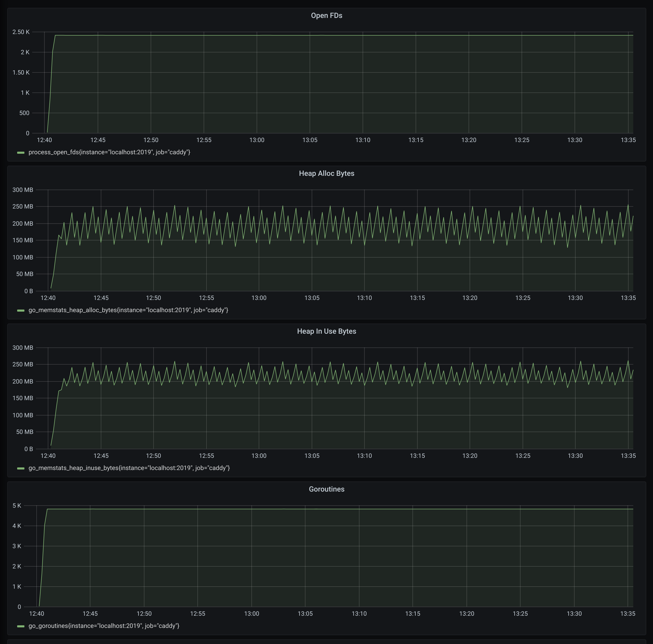Open the Heap Alloc Bytes panel menu
This screenshot has width=653, height=644.
(x=326, y=173)
